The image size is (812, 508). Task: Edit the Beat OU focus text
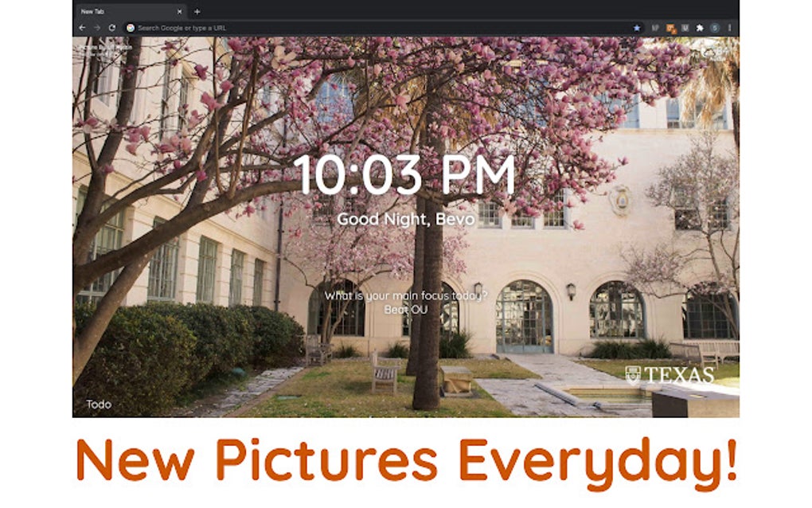pyautogui.click(x=405, y=310)
